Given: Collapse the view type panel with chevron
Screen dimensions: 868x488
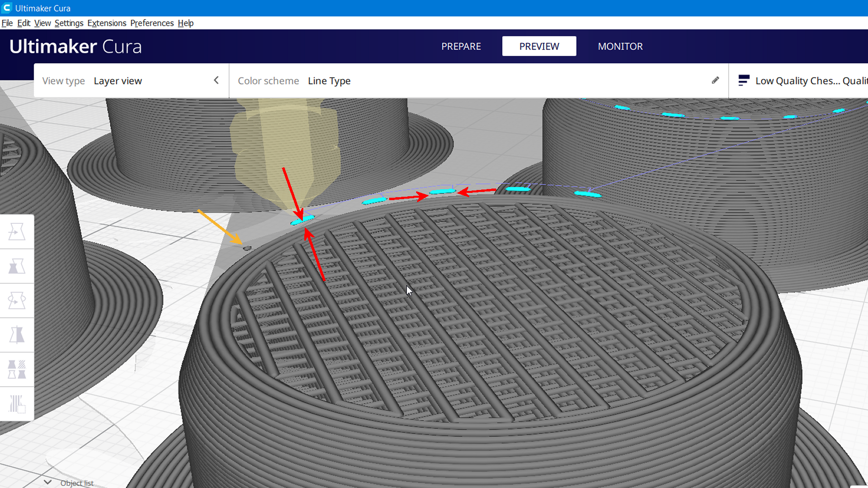Looking at the screenshot, I should tap(216, 81).
